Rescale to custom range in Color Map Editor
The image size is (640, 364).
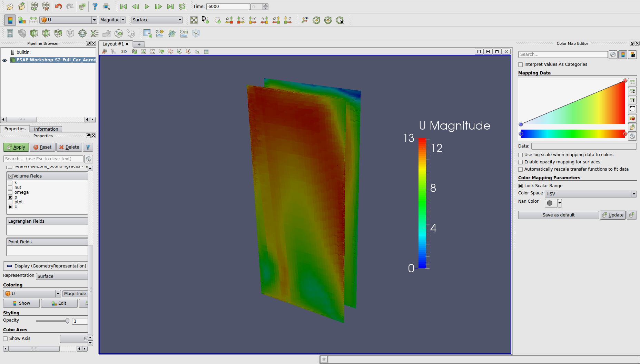[632, 91]
